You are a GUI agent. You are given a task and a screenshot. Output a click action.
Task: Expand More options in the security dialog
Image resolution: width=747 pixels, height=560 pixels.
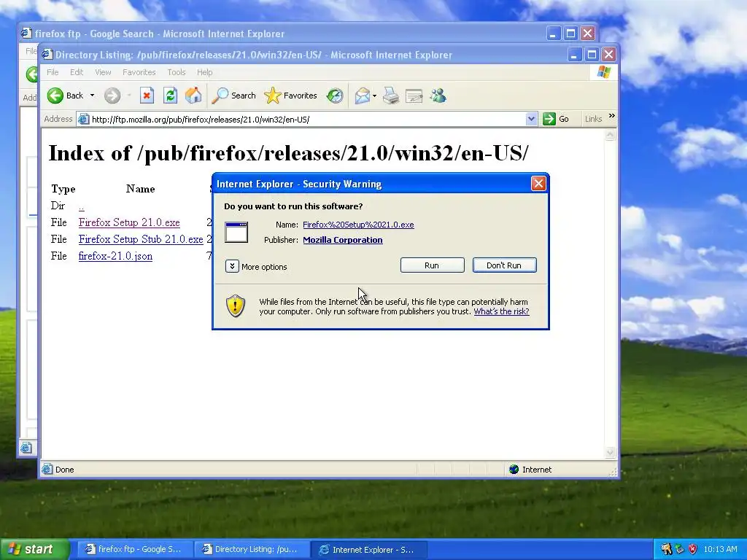point(232,266)
